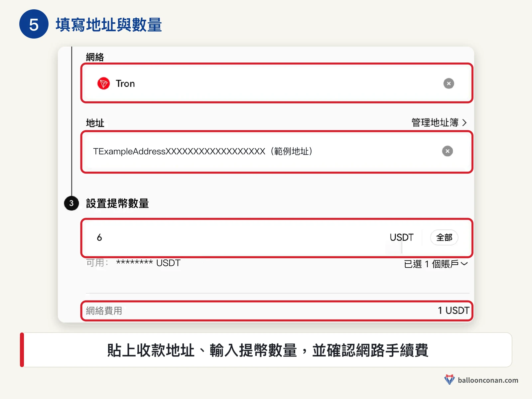Click the USDT currency label in amount box
Screen dimensions: 532x399
click(x=401, y=237)
